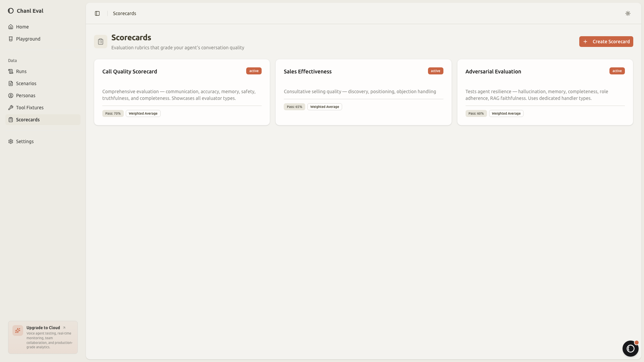The width and height of the screenshot is (644, 362).
Task: Select Scorecards in the sidebar navigation
Action: (x=28, y=120)
